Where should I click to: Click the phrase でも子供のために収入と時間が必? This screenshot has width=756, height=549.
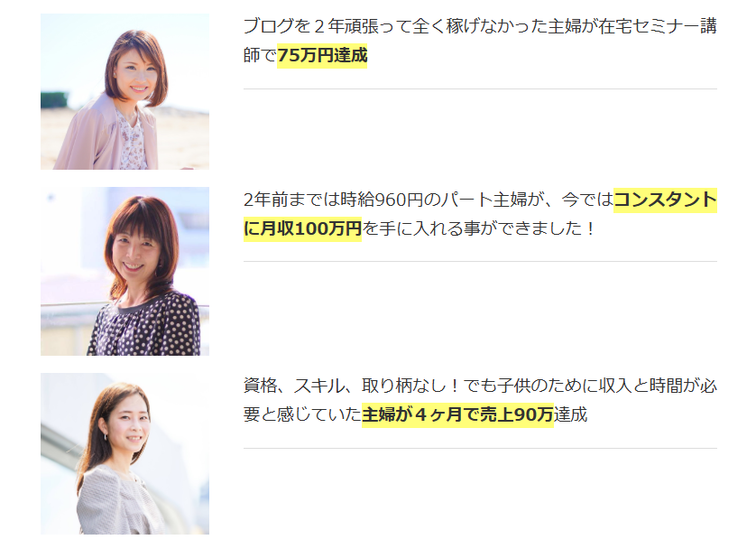pyautogui.click(x=590, y=386)
